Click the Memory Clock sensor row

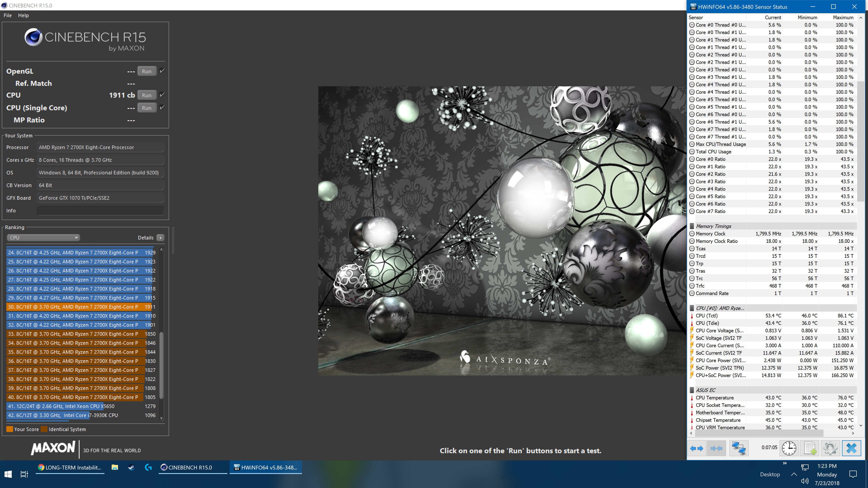772,234
